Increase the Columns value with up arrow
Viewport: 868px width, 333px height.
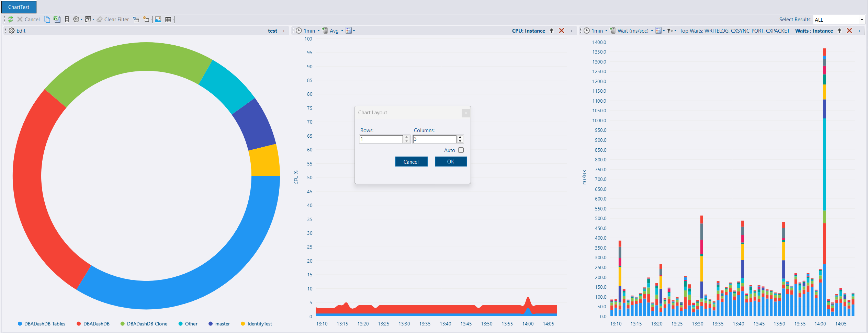coord(460,137)
